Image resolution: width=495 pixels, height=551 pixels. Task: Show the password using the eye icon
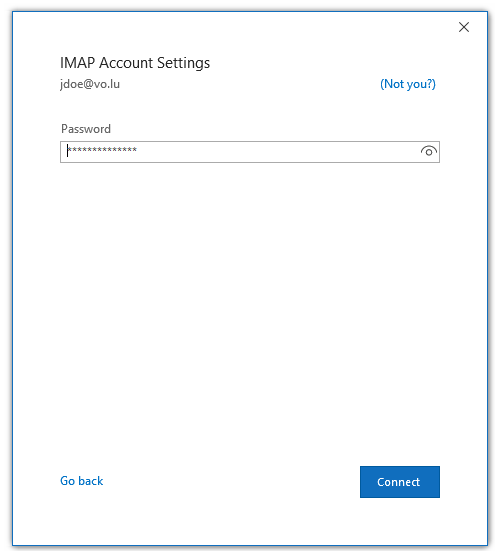(429, 151)
